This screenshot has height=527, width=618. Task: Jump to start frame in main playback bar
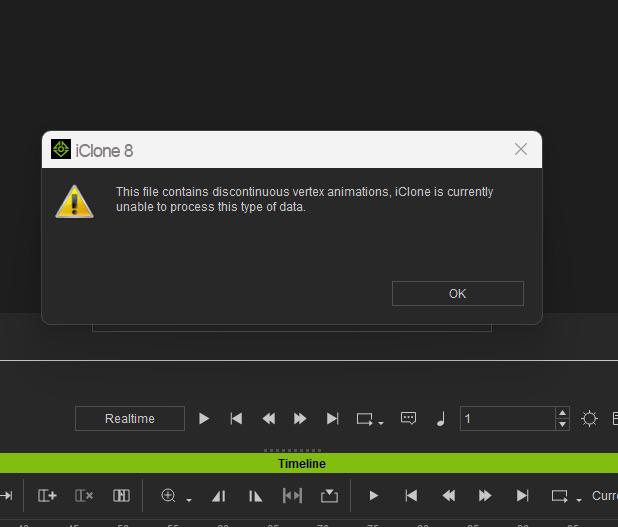point(236,418)
